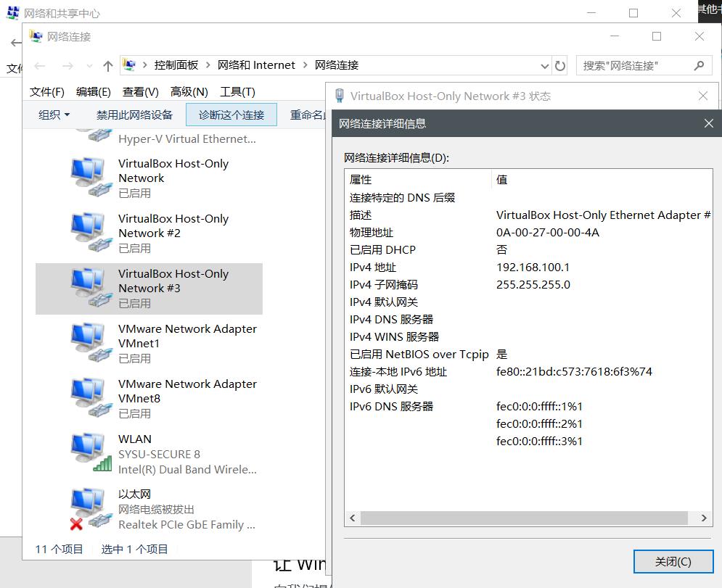Click the back arrow in 网络连接 window

coord(40,66)
